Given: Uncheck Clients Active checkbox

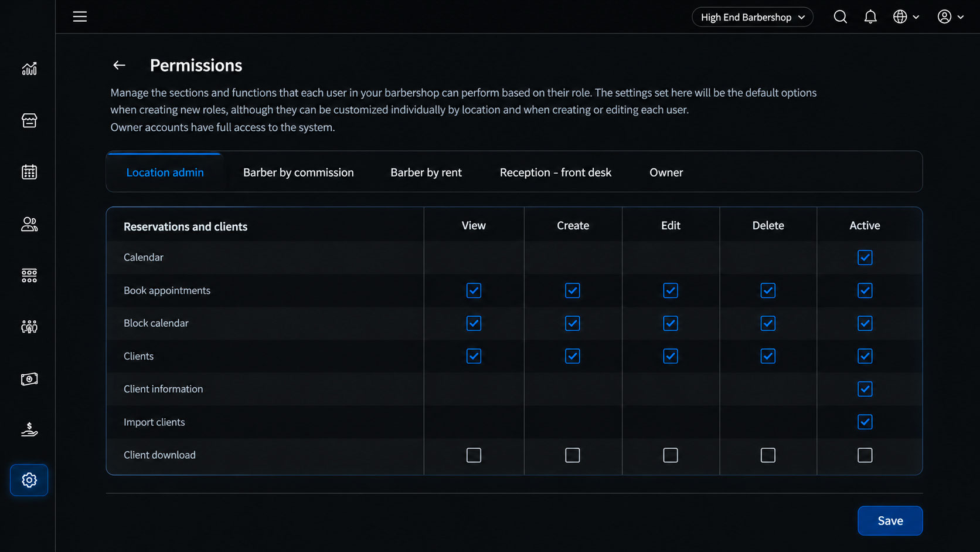Looking at the screenshot, I should (865, 356).
